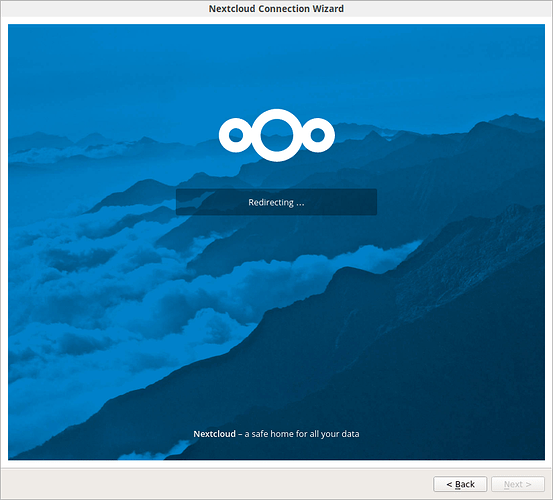
Task: Click the large center ring of the logo
Action: 277,135
